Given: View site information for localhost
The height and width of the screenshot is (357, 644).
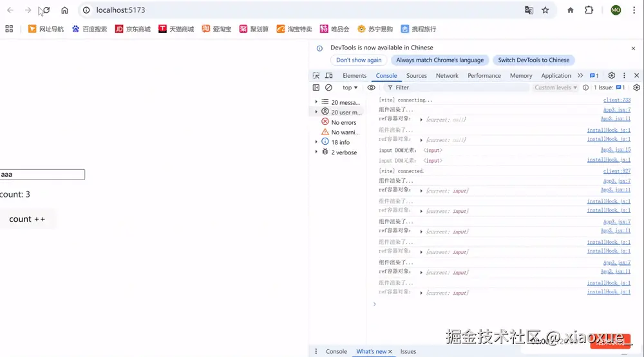Looking at the screenshot, I should (x=86, y=10).
